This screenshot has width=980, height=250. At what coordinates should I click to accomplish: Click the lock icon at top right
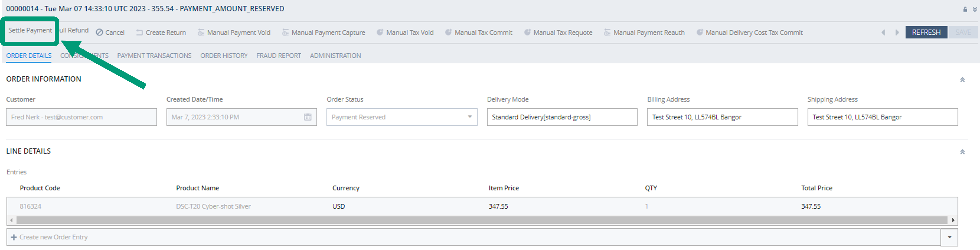965,9
